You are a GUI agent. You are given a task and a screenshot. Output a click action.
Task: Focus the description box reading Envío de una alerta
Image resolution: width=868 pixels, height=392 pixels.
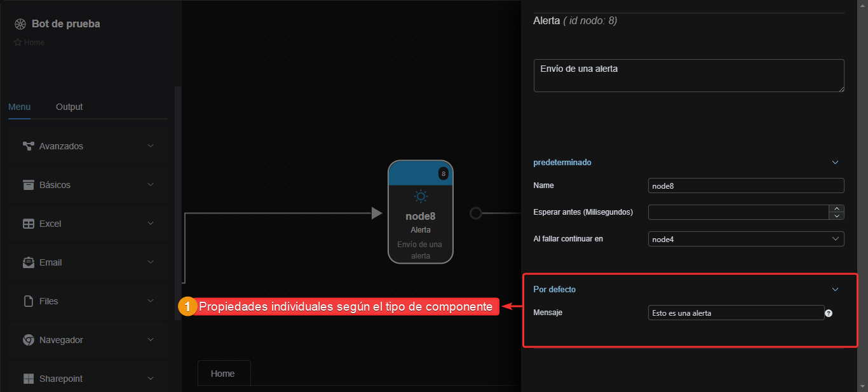point(689,76)
